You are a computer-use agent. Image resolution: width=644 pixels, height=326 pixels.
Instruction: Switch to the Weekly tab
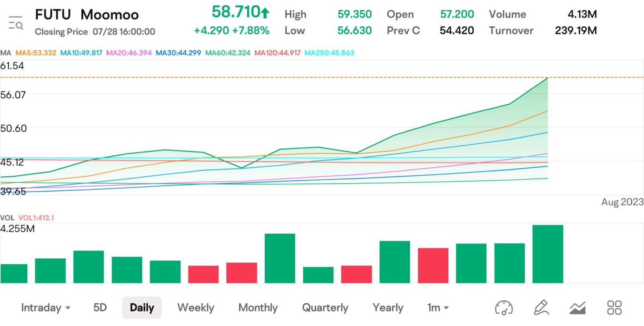click(196, 308)
